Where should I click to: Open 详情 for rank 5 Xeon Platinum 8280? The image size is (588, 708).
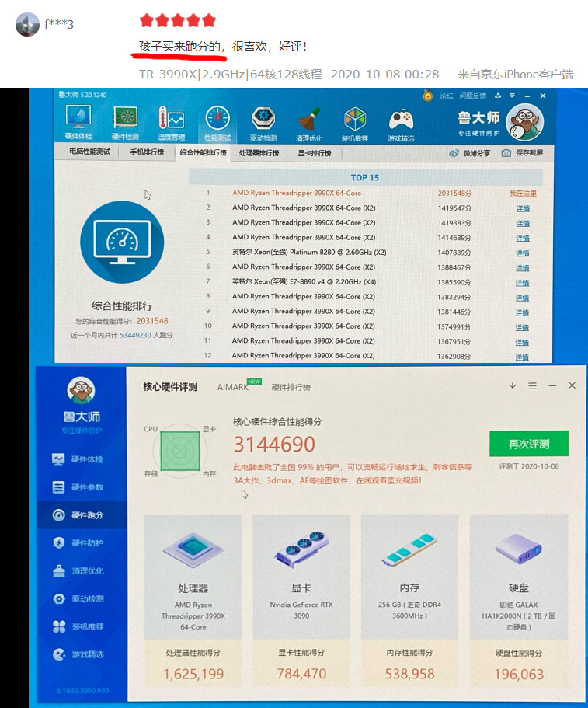(523, 253)
